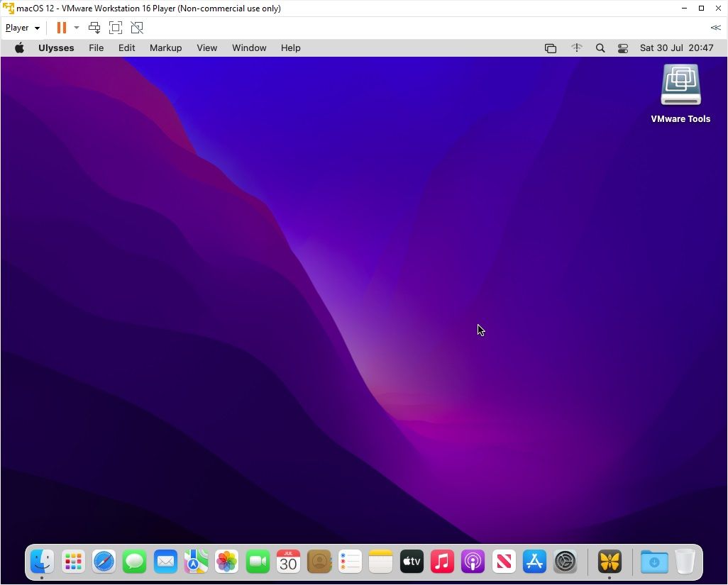Open System Preferences from the Dock
Viewport: 728px width, 585px height.
(x=565, y=561)
